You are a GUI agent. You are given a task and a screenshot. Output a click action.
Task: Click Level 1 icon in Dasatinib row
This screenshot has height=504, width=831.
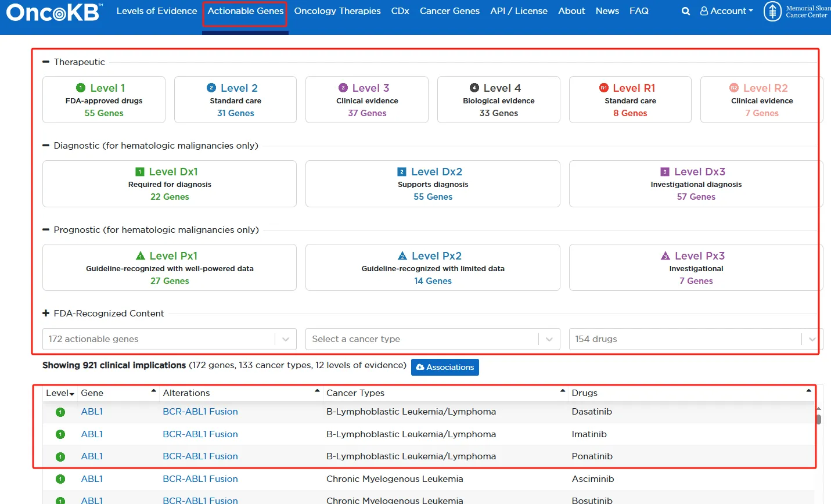click(60, 412)
